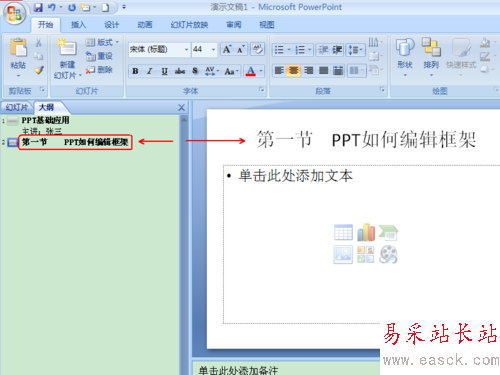
Task: Open the 动画 ribbon tab
Action: coord(145,25)
